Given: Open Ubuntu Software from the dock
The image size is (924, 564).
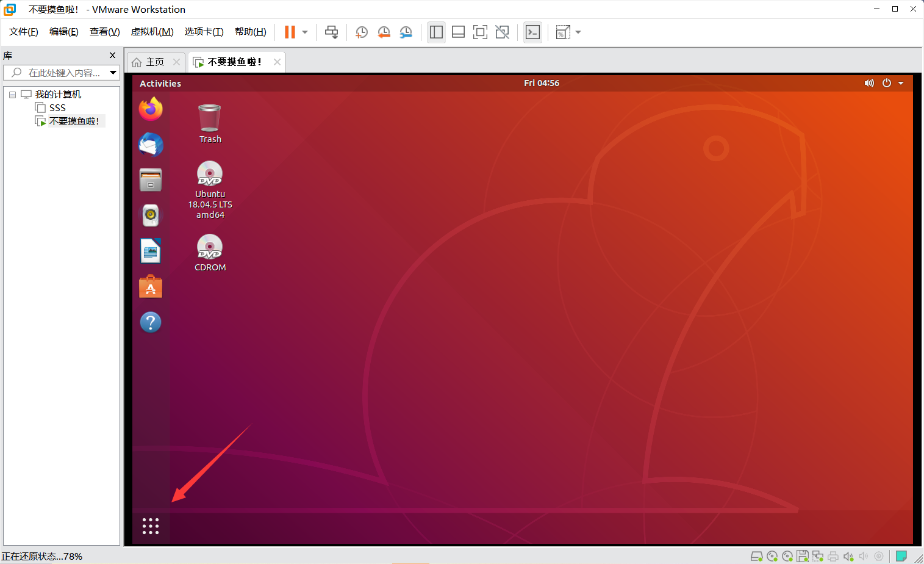Looking at the screenshot, I should point(151,286).
